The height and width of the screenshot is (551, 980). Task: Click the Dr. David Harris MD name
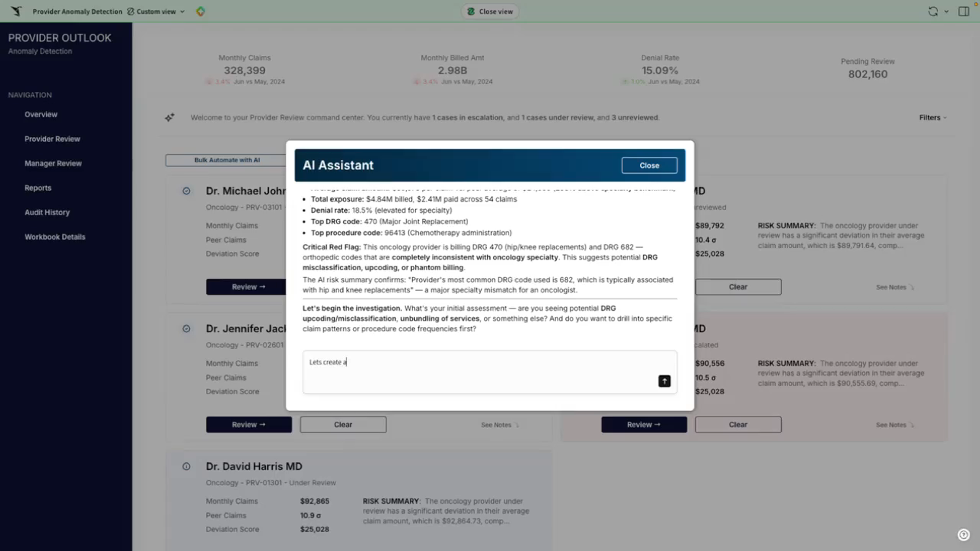click(254, 466)
